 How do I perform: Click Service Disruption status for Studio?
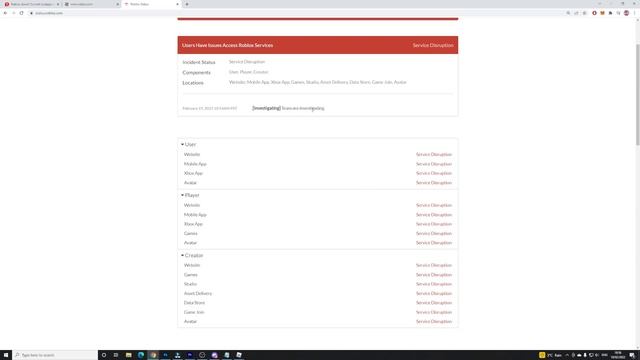click(434, 284)
